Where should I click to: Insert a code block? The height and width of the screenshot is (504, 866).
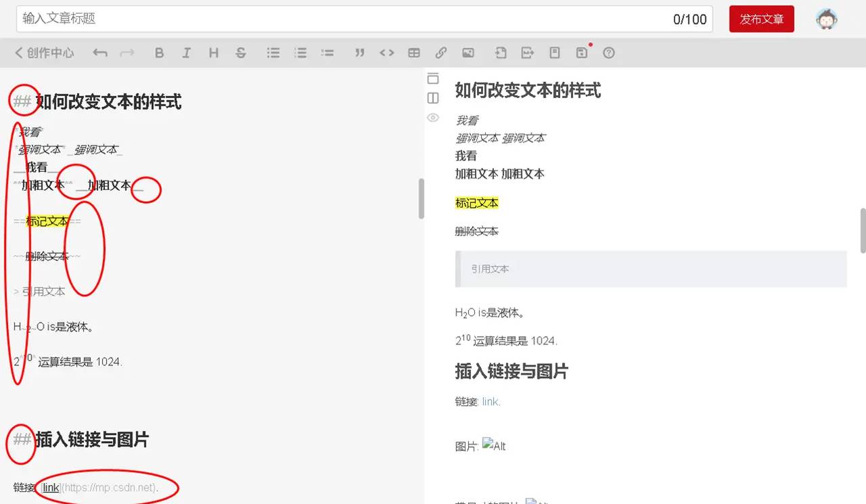[387, 52]
